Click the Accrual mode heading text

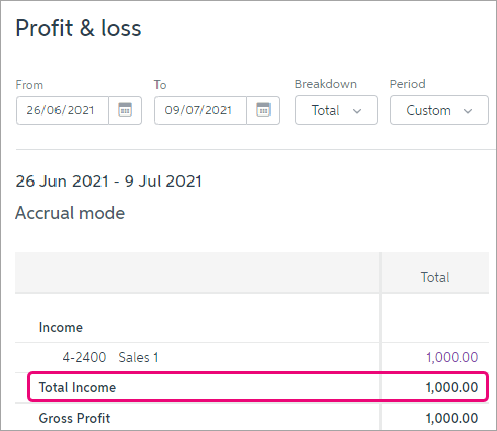pos(70,213)
